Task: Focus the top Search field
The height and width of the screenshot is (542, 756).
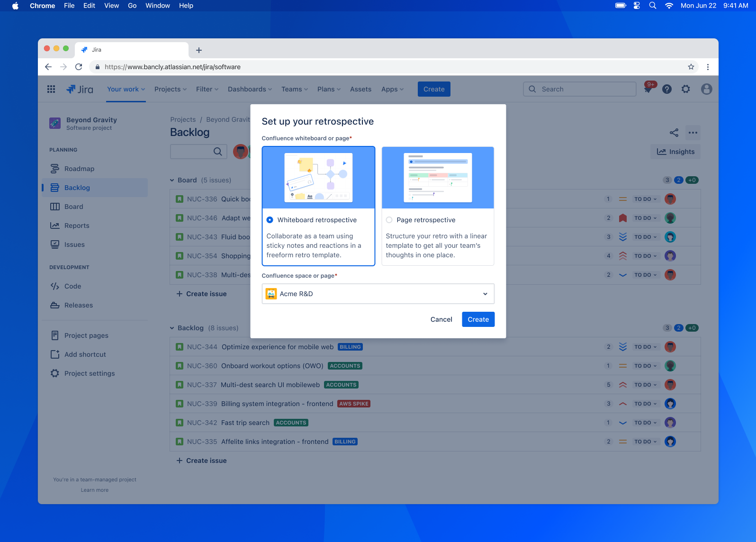Action: tap(580, 89)
